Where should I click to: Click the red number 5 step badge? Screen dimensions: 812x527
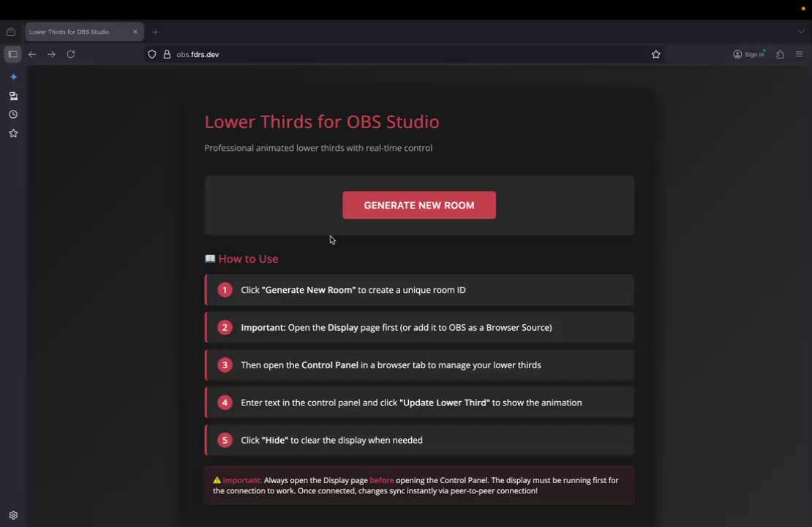(225, 440)
